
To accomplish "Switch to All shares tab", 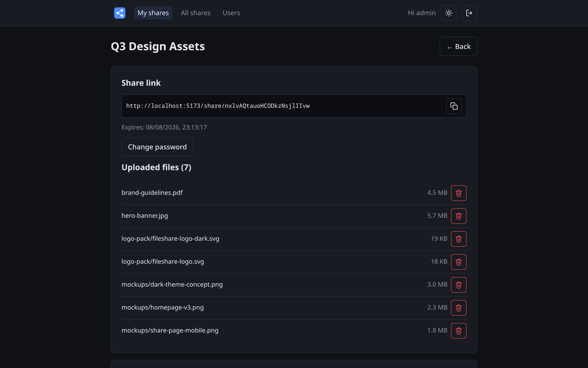I will (196, 13).
